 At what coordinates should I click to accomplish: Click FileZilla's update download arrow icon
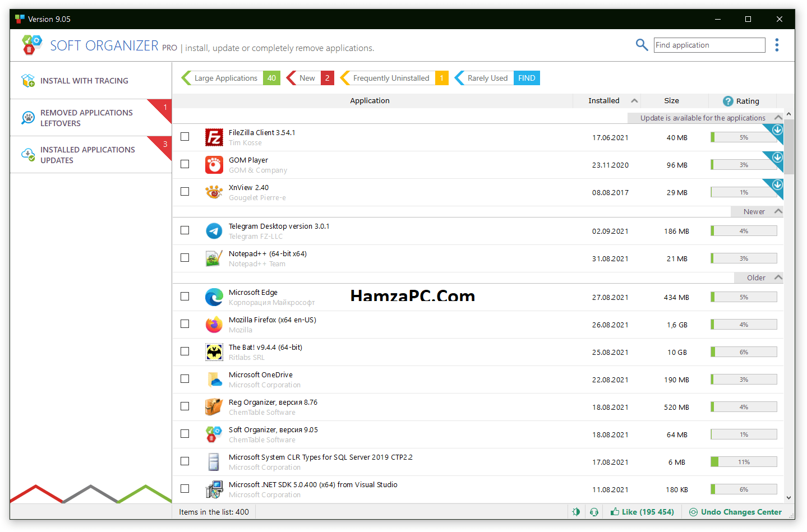point(777,130)
